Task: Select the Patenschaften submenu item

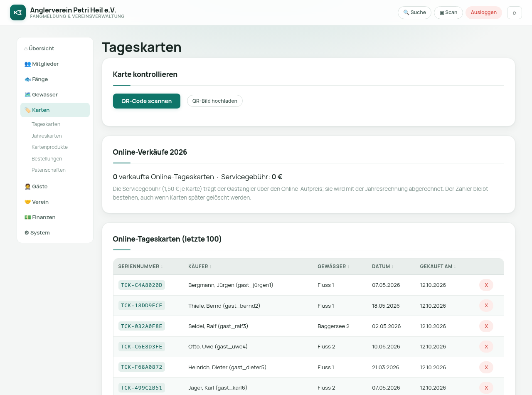Action: tap(49, 170)
